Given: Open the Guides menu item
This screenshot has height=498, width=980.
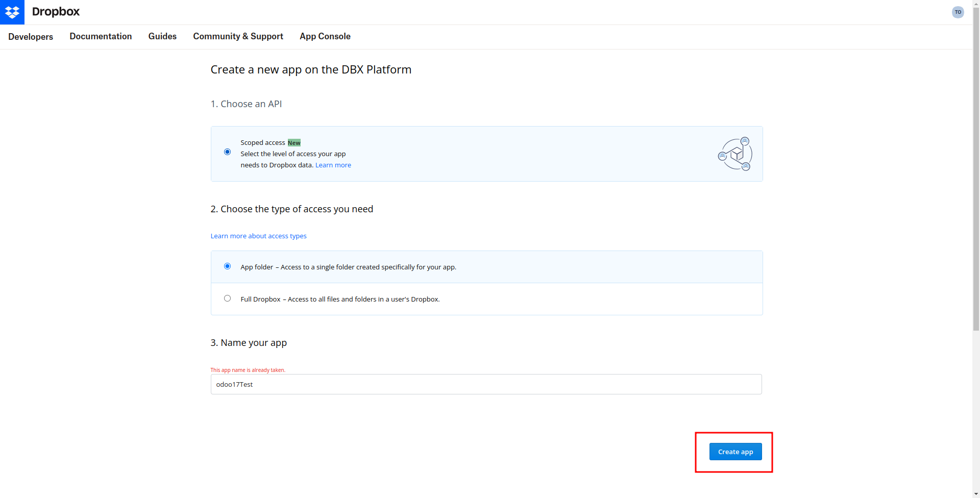Looking at the screenshot, I should [x=162, y=36].
